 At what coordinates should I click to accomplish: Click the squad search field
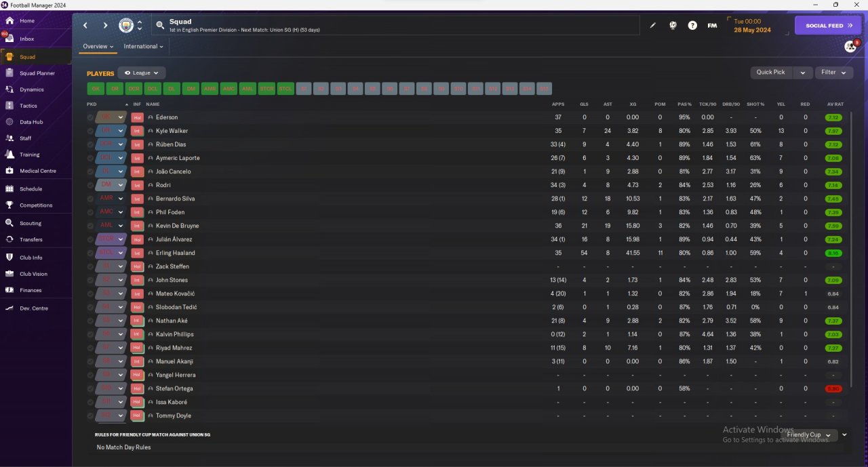[x=395, y=26]
